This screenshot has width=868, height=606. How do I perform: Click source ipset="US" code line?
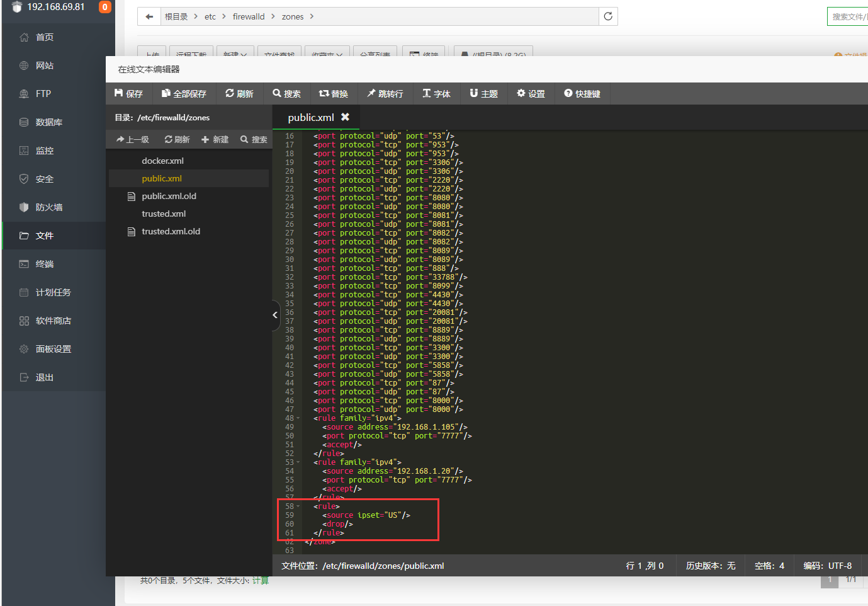366,515
